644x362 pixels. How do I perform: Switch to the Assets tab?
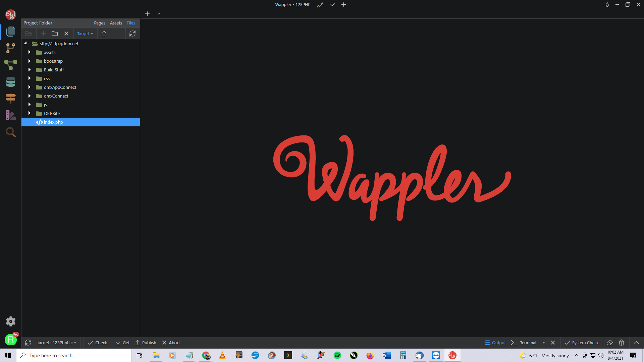[116, 23]
